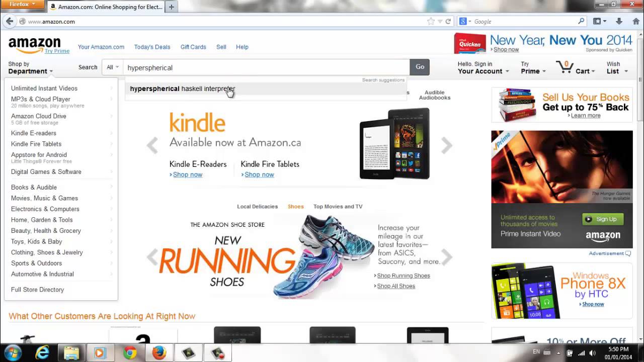This screenshot has width=644, height=362.
Task: Open the Windows Start button
Action: coord(13,352)
